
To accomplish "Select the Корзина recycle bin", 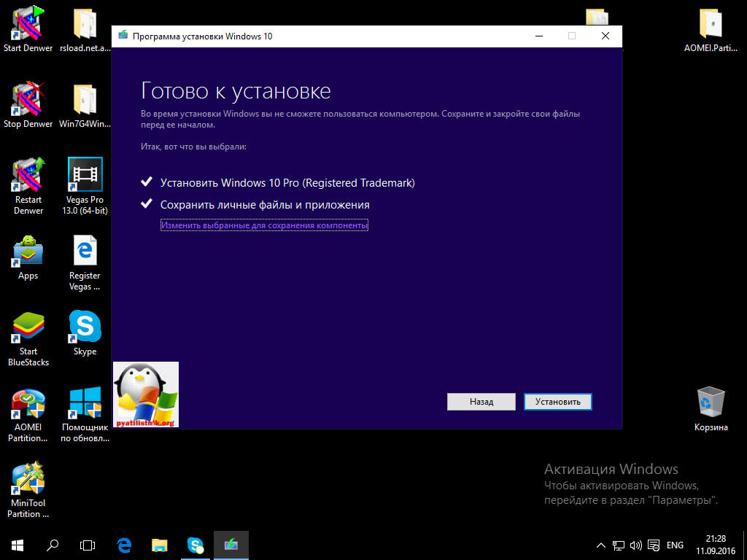I will pyautogui.click(x=711, y=404).
